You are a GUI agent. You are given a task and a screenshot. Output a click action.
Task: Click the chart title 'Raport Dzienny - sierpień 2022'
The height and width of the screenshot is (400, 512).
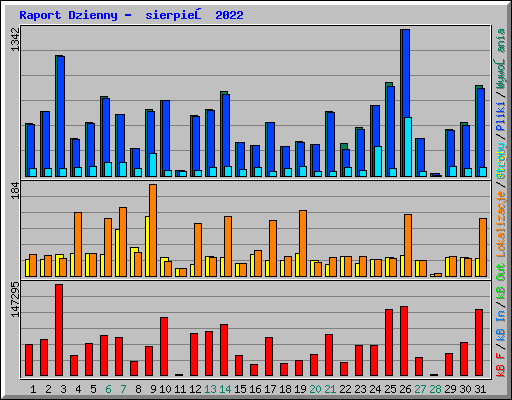pyautogui.click(x=131, y=15)
